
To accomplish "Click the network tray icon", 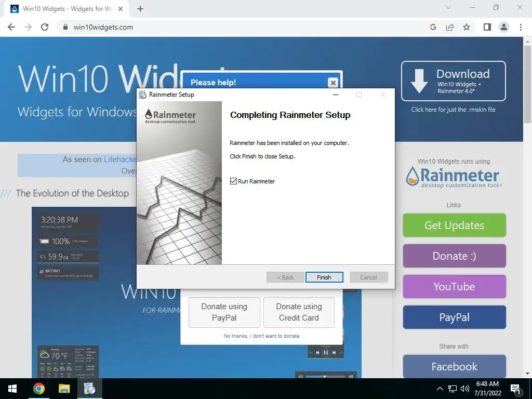I will (x=453, y=389).
